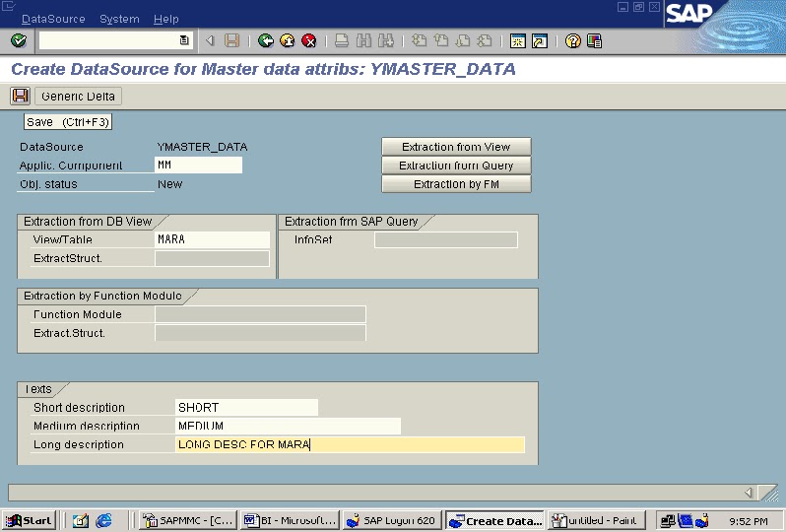Click the Medium description field

pos(289,426)
